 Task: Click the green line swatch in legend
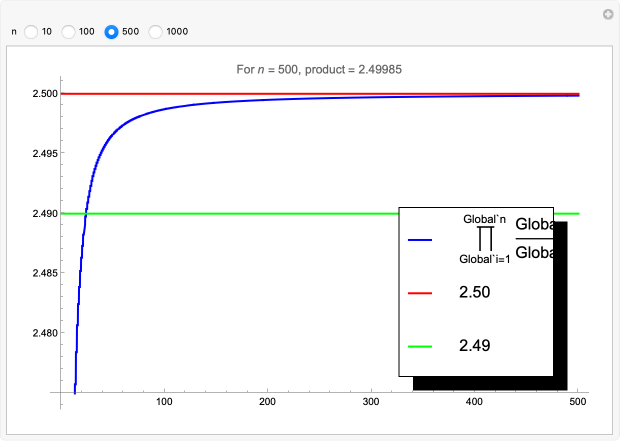[420, 346]
